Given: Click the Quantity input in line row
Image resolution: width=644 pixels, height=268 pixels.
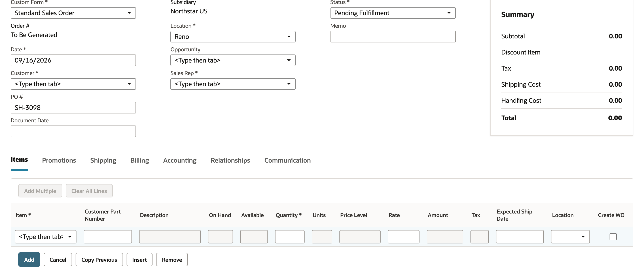Looking at the screenshot, I should coord(290,237).
